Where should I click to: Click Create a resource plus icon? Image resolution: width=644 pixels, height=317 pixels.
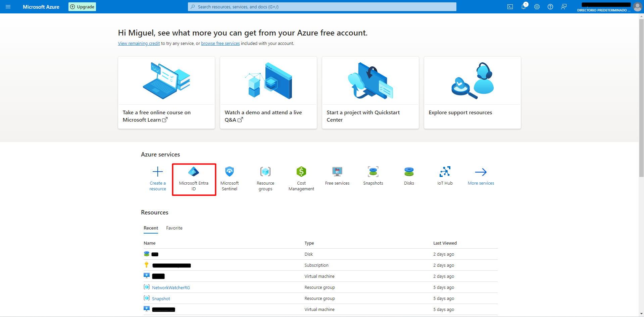point(158,172)
